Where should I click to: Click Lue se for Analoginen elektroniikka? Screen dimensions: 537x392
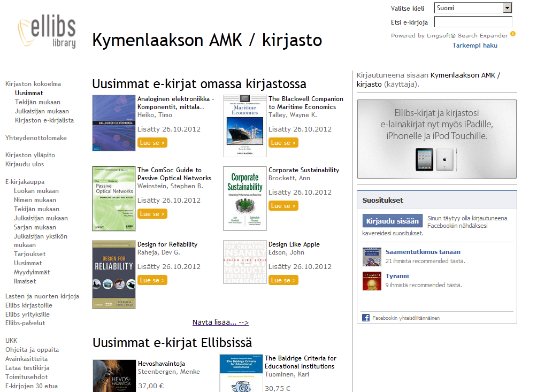click(152, 143)
